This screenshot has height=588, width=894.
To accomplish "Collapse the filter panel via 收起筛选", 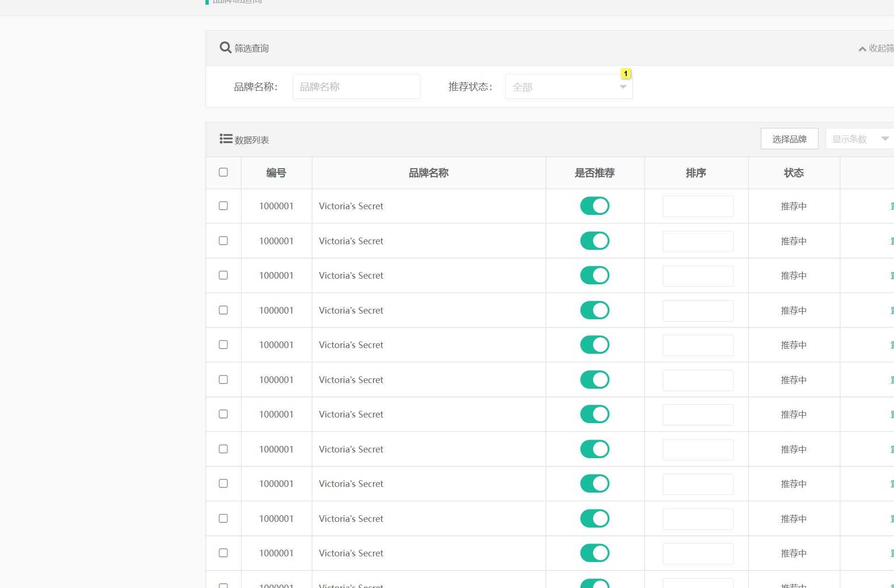I will [878, 48].
